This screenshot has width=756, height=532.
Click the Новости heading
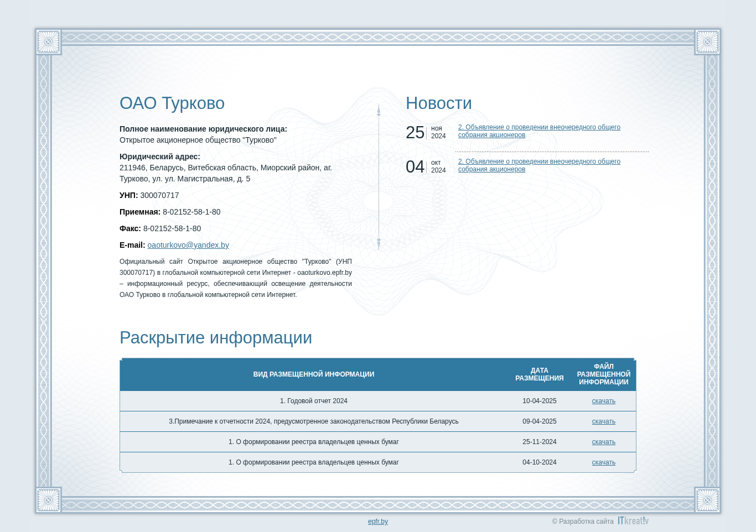coord(439,103)
